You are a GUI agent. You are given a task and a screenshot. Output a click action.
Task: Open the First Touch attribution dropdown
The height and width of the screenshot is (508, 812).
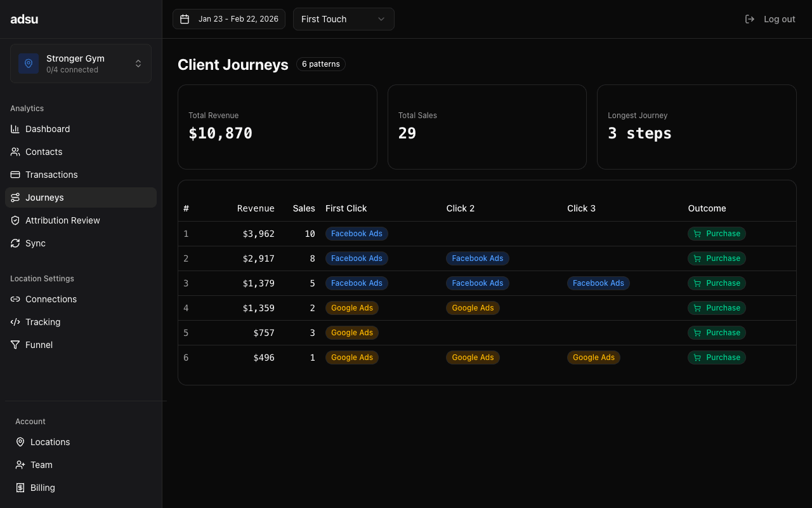[343, 19]
